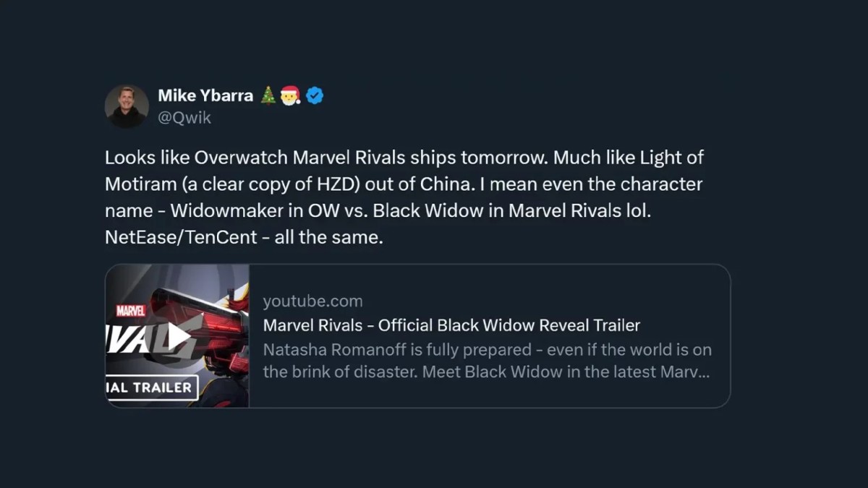Click the TRAILER label on the thumbnail
This screenshot has height=488, width=868.
coord(162,387)
